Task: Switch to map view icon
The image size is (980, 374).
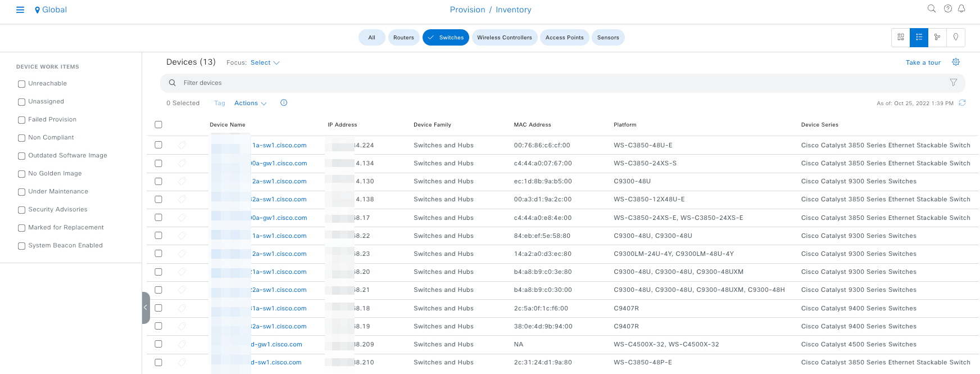Action: (956, 37)
